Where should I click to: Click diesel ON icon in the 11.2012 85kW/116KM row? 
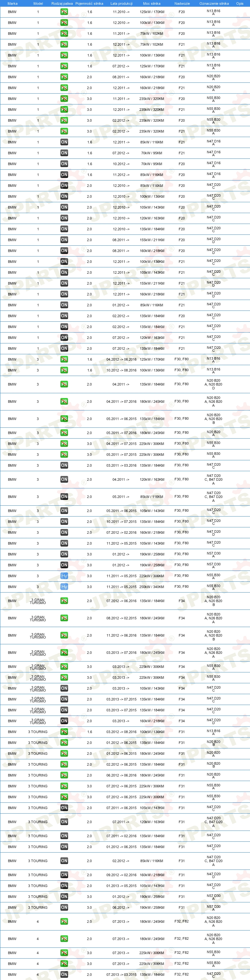click(64, 175)
